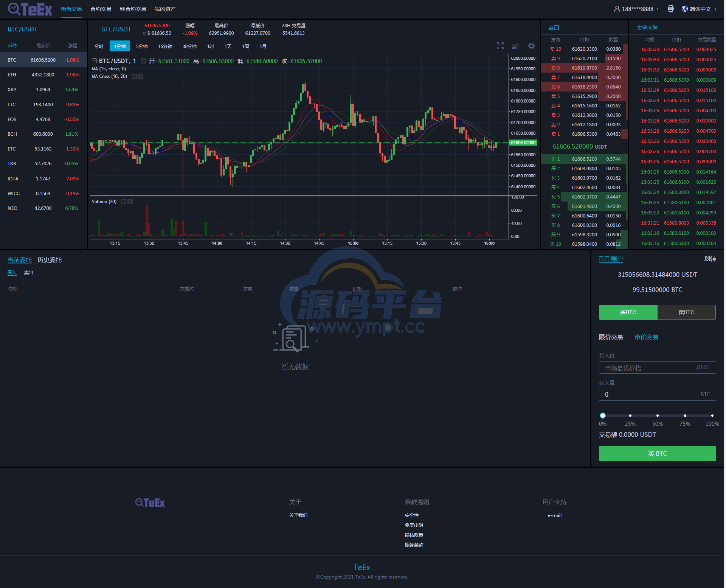726x588 pixels.
Task: Open MA Cross indicator settings gear
Action: pyautogui.click(x=134, y=76)
